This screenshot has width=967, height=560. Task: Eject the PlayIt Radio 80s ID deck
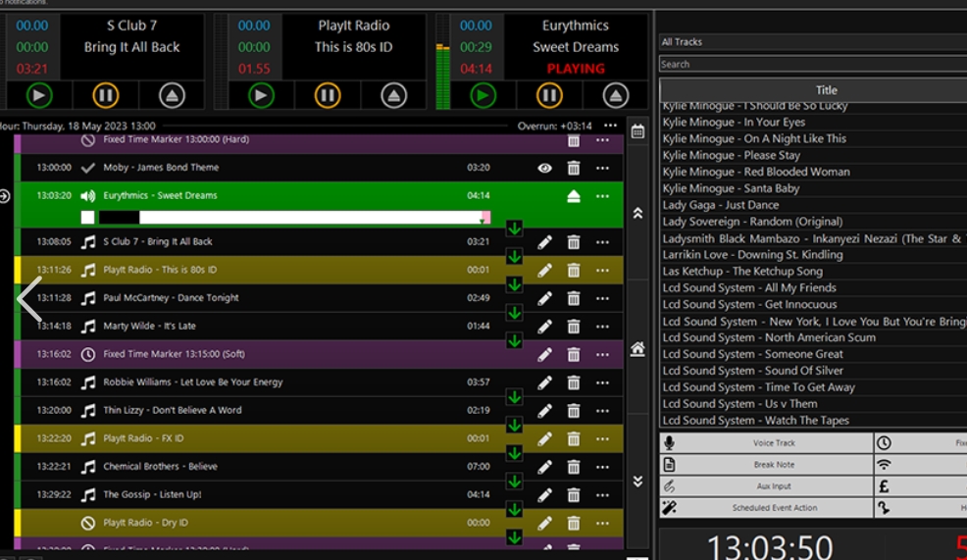coord(394,95)
